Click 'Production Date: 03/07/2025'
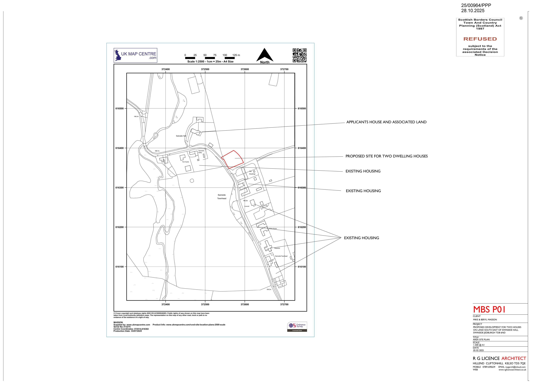The height and width of the screenshot is (392, 555). point(128,331)
